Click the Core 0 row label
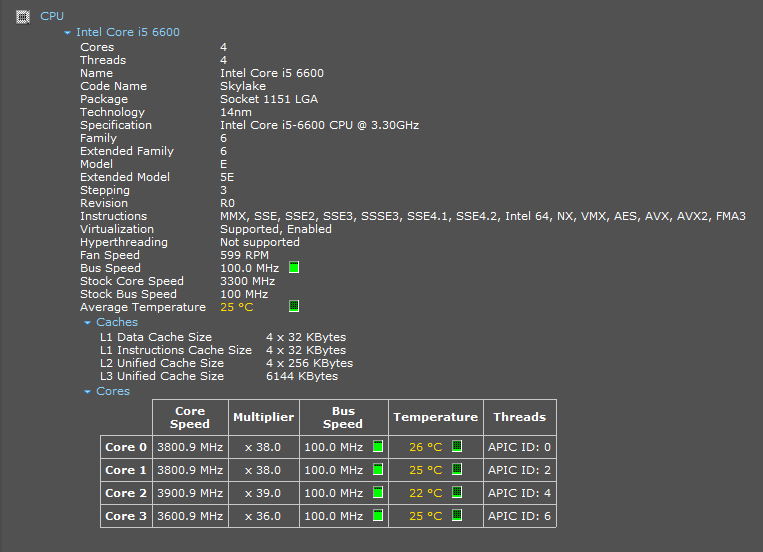 [x=126, y=447]
